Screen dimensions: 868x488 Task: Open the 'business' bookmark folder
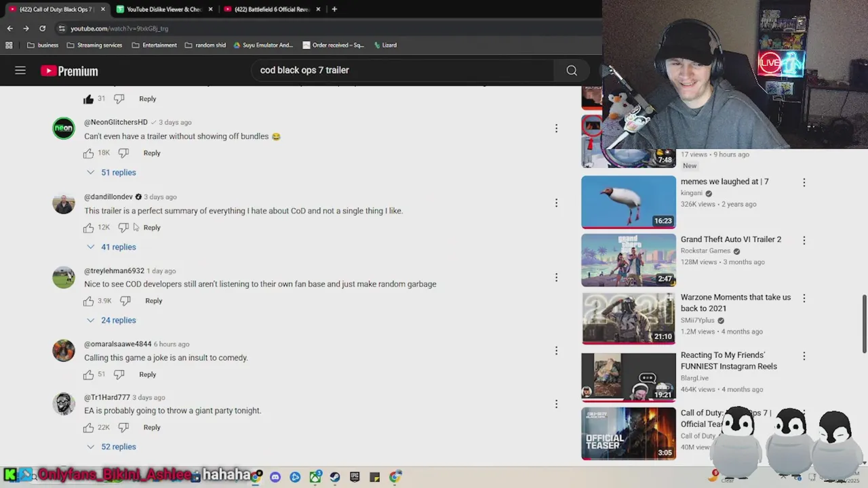click(x=42, y=45)
